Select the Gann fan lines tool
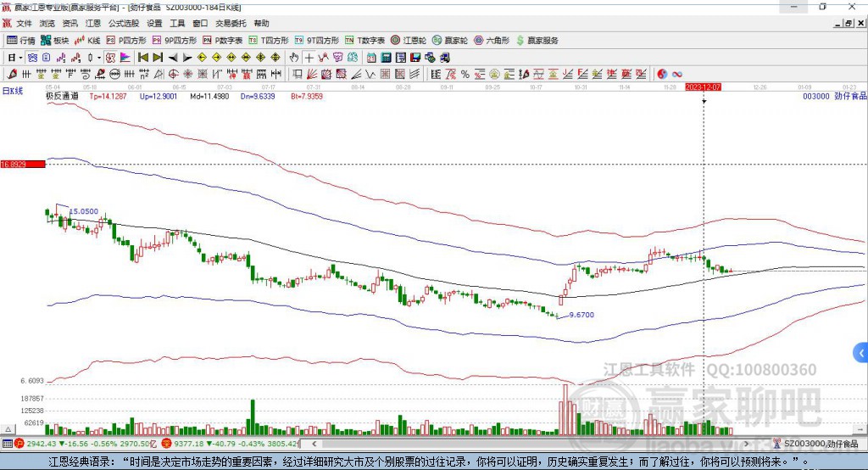Screen dimensions: 868x470 coord(312,75)
